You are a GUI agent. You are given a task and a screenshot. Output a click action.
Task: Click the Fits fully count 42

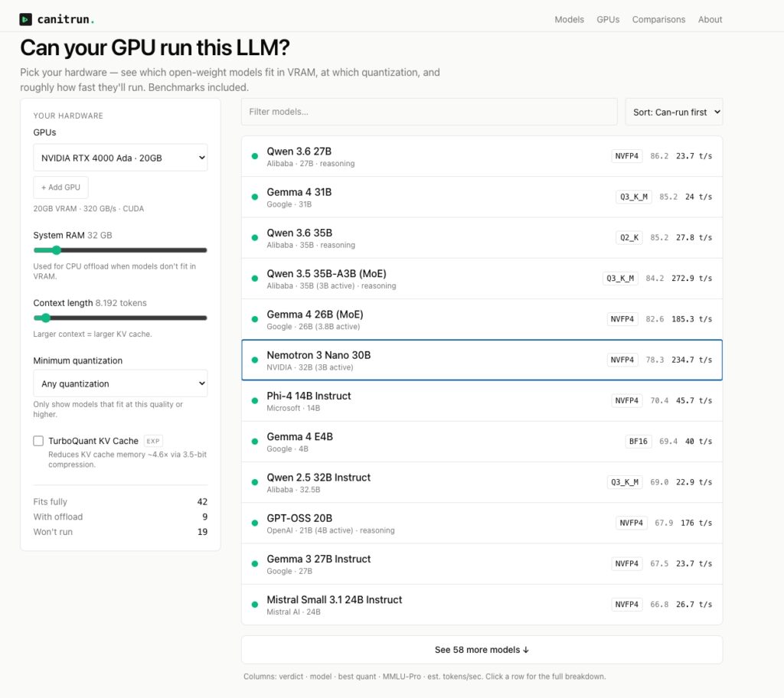click(x=202, y=502)
